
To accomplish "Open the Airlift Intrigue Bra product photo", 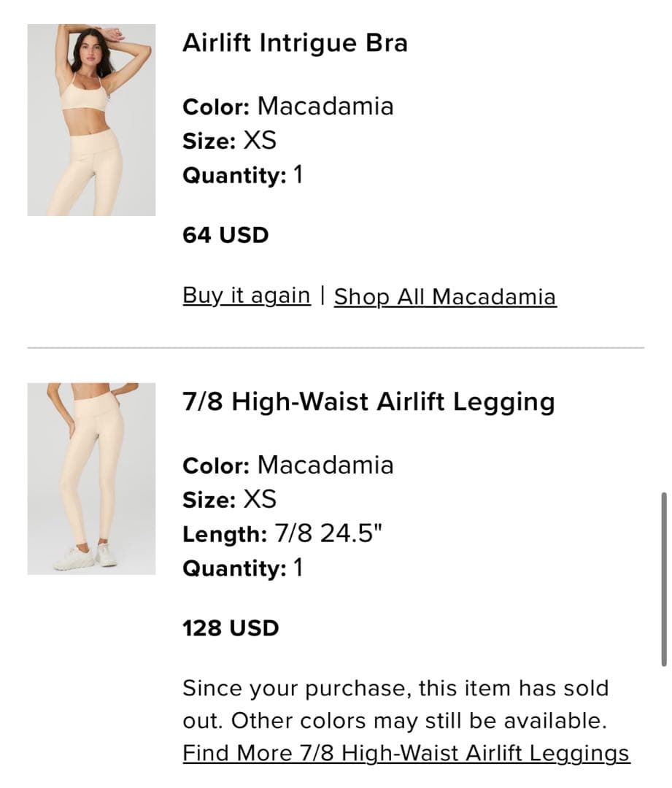I will pyautogui.click(x=91, y=120).
